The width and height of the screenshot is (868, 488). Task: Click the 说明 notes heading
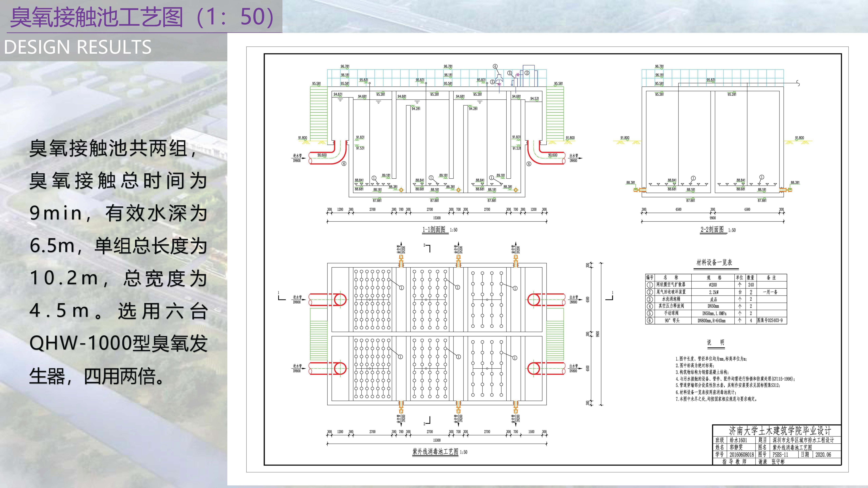(x=715, y=342)
